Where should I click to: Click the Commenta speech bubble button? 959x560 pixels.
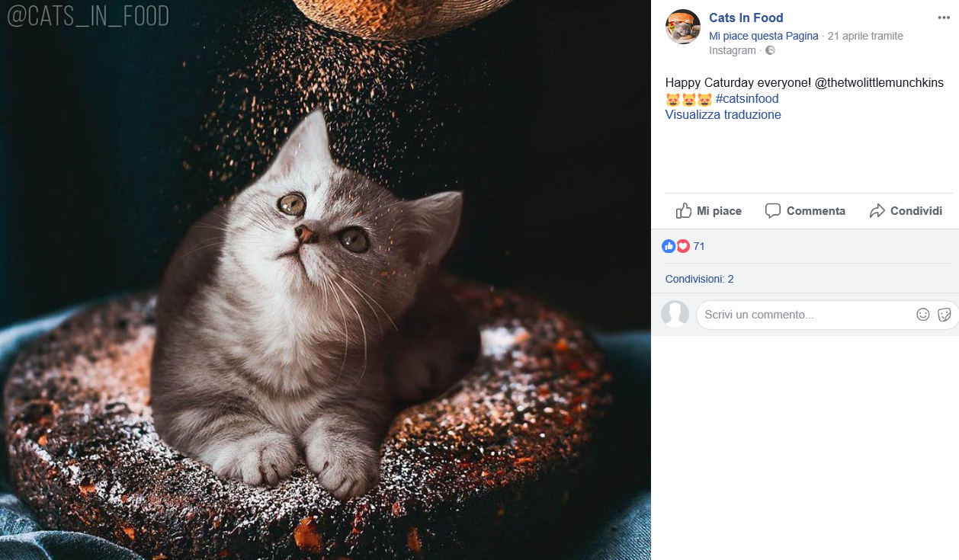click(x=805, y=211)
